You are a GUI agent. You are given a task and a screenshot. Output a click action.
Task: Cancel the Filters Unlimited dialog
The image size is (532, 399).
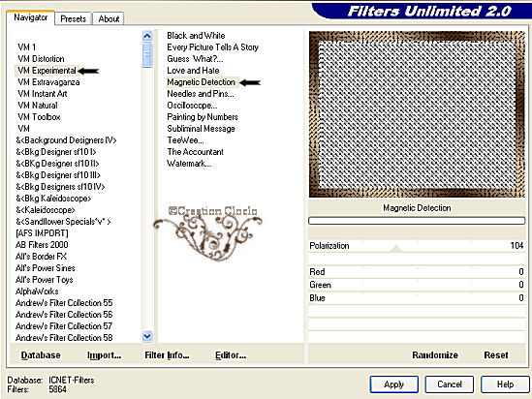click(450, 384)
